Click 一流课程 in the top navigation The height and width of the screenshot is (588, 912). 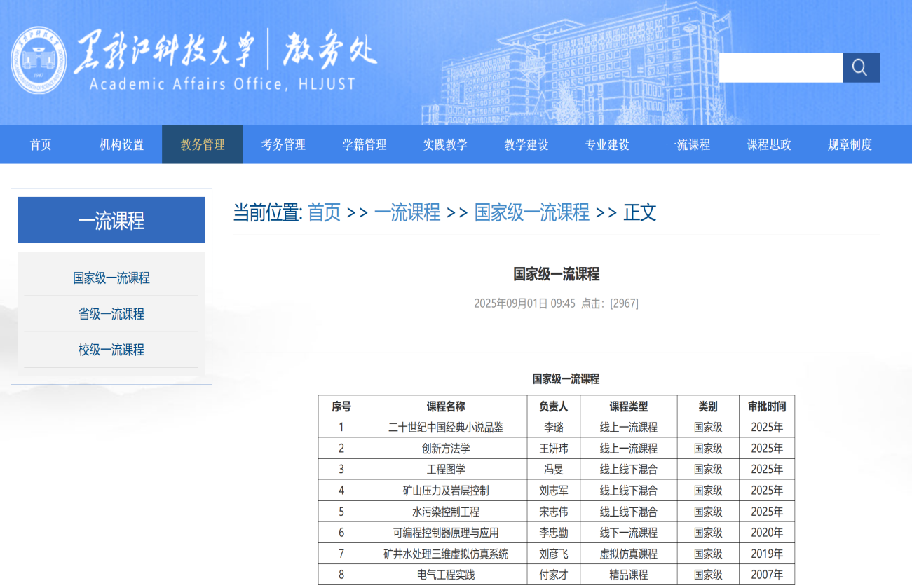coord(688,145)
